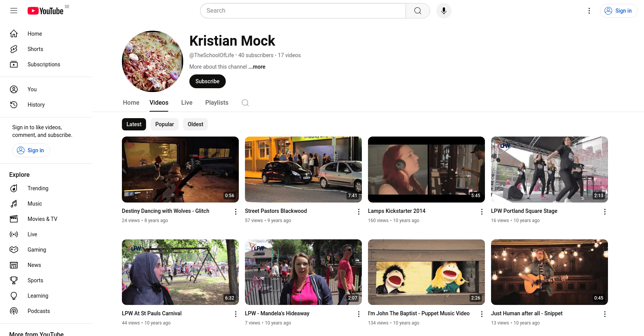
Task: Open Shorts from the sidebar
Action: pos(35,49)
